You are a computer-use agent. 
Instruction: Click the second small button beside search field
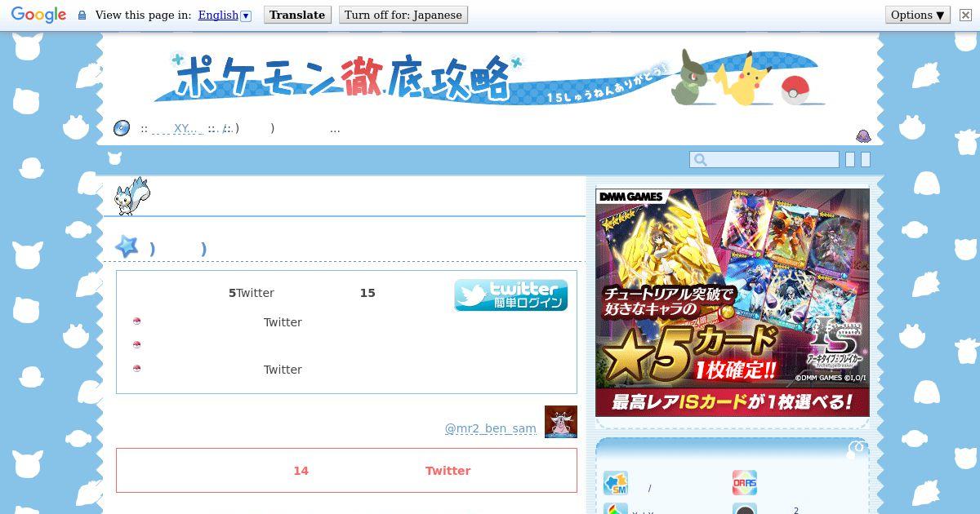pyautogui.click(x=866, y=160)
